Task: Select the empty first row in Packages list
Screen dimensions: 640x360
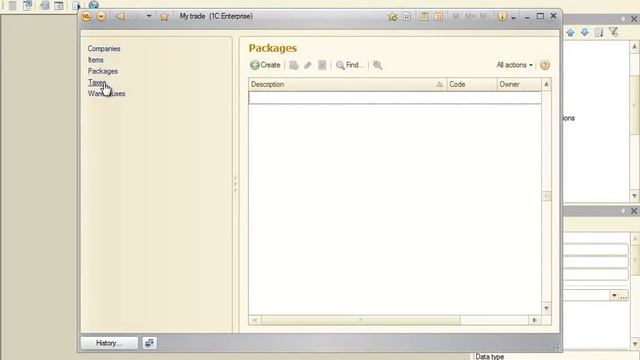Action: [395, 98]
